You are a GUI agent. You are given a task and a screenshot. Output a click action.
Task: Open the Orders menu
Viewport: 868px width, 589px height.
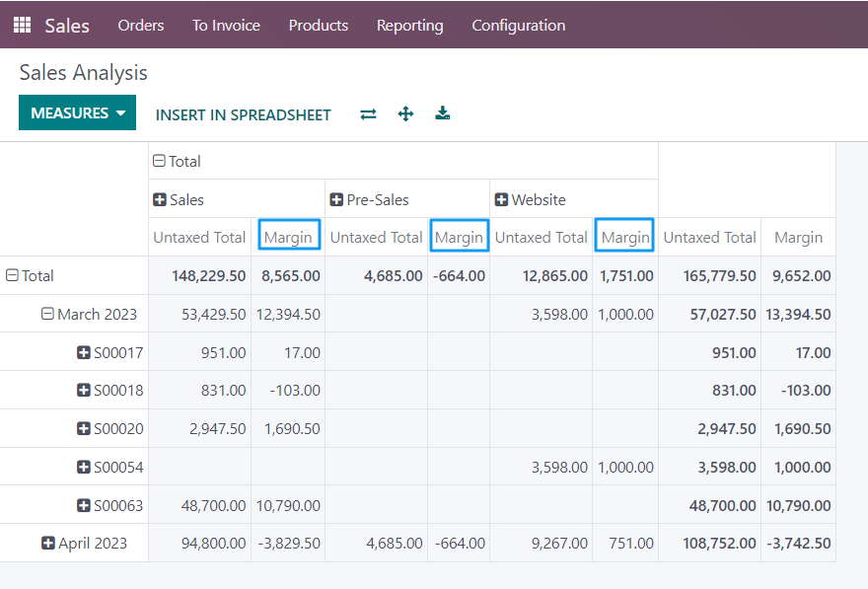point(141,26)
